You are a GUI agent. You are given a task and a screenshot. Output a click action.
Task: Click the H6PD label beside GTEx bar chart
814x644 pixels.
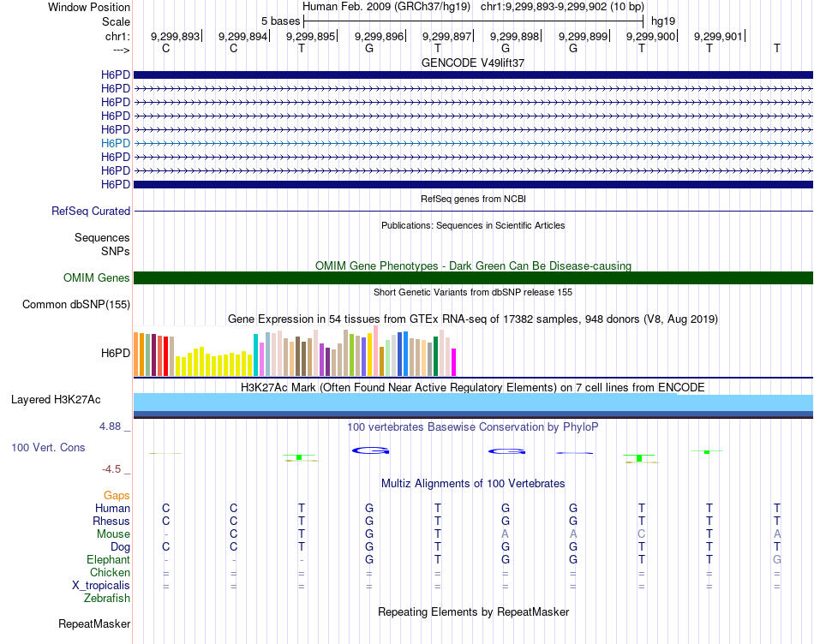(x=116, y=354)
